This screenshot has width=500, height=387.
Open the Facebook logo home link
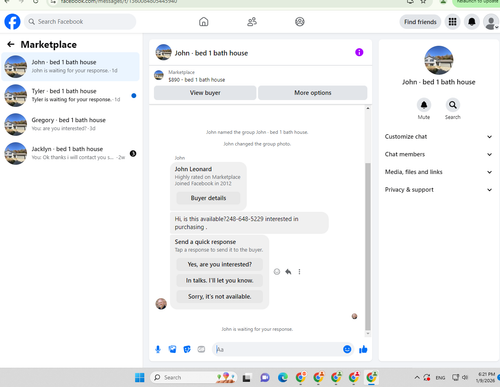(12, 22)
